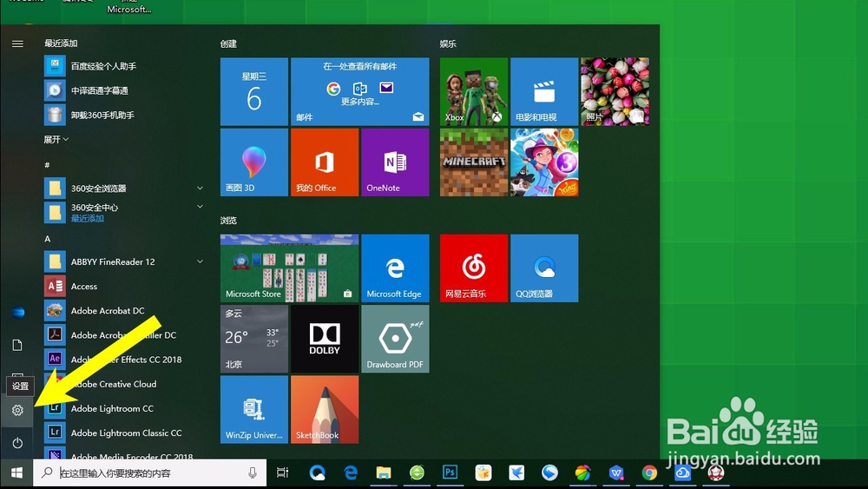The height and width of the screenshot is (489, 868).
Task: Open the WinZip Universal tile
Action: click(254, 409)
